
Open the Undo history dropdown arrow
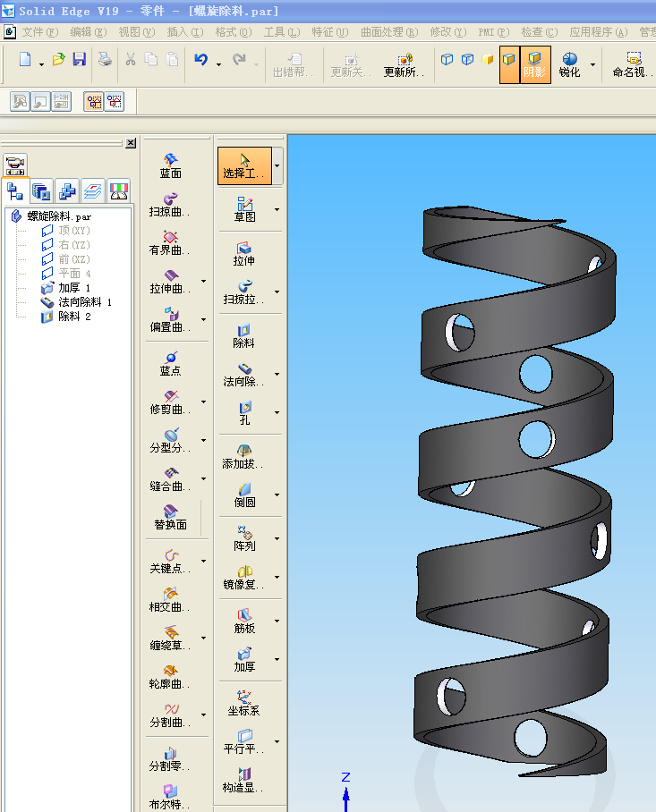(218, 64)
